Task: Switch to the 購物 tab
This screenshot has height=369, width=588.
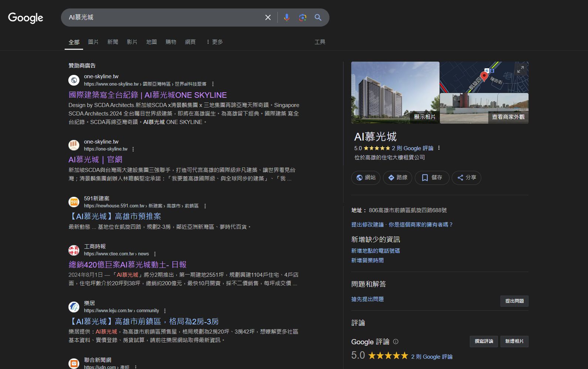Action: pyautogui.click(x=171, y=42)
